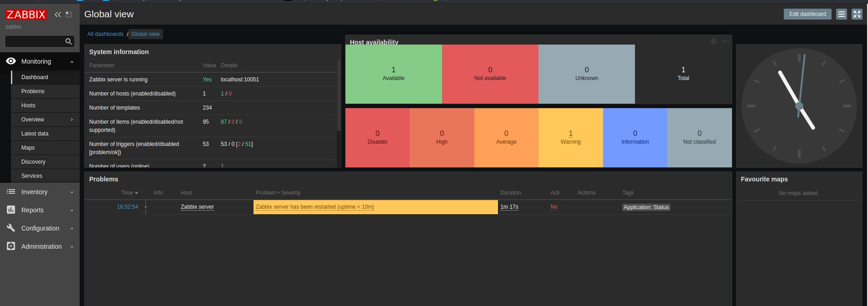Click the 'Zabbix server is running' row
The image size is (868, 306).
click(x=211, y=80)
